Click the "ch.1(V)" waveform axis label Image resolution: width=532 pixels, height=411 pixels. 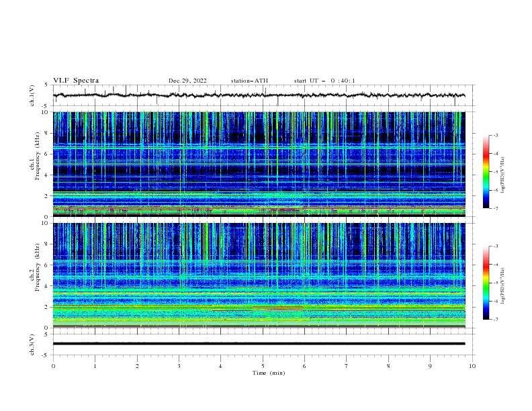[32, 95]
